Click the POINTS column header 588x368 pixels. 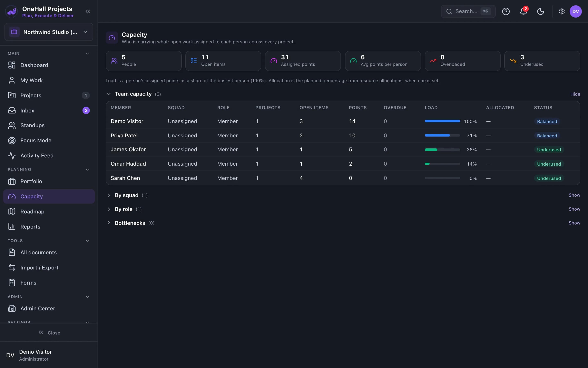[358, 108]
